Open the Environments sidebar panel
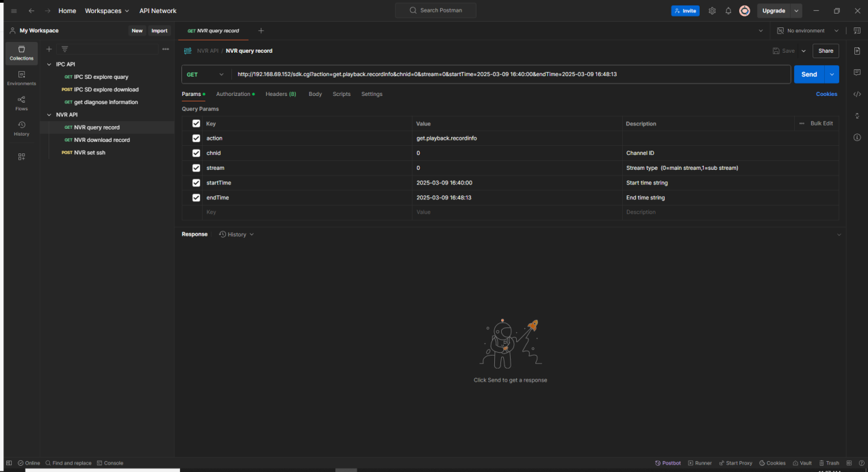This screenshot has width=868, height=472. pos(21,77)
